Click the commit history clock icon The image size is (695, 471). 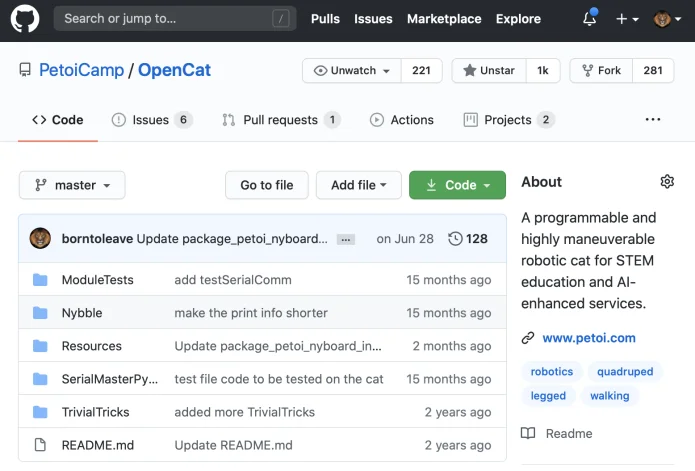point(456,239)
